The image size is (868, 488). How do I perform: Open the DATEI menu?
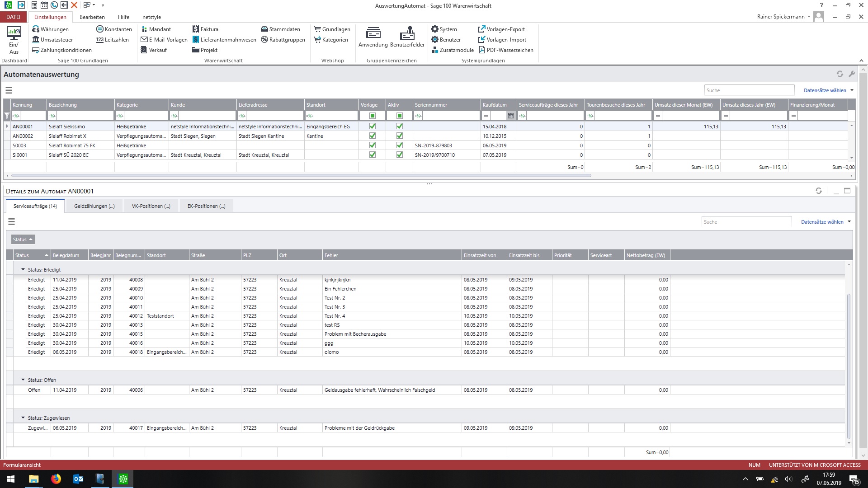pyautogui.click(x=14, y=17)
